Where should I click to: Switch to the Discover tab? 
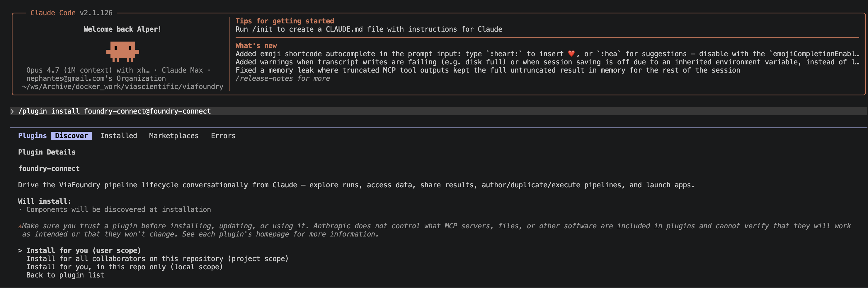(72, 136)
